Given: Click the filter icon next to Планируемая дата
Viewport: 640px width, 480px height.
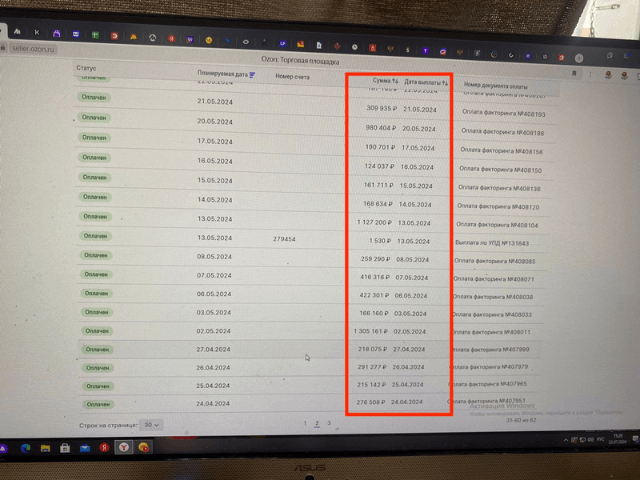Looking at the screenshot, I should [252, 75].
